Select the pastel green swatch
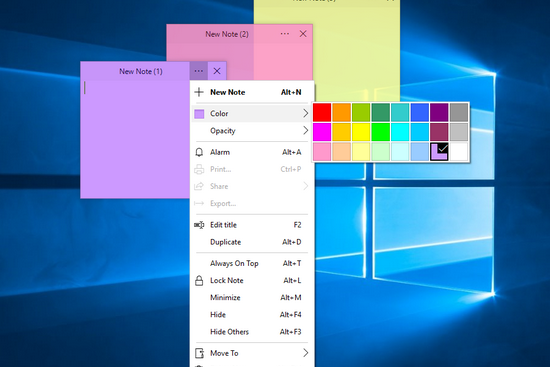Image resolution: width=550 pixels, height=367 pixels. [x=381, y=152]
